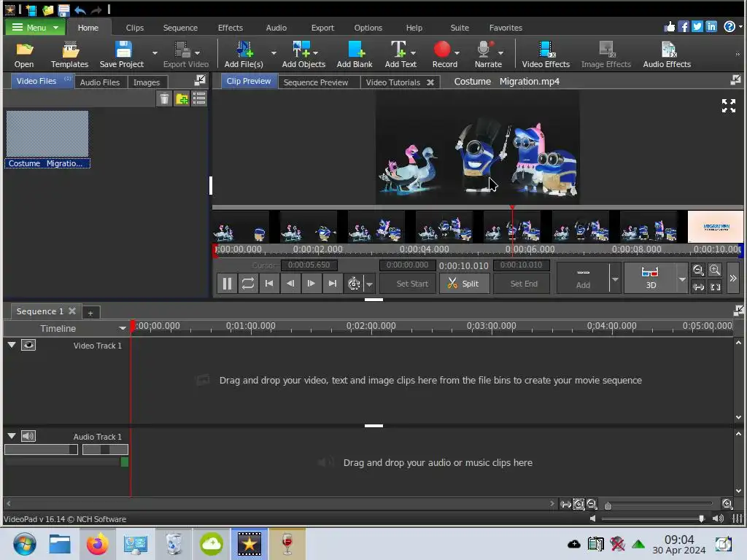Click the Add Objects icon
Screen dimensions: 747x560
(303, 54)
